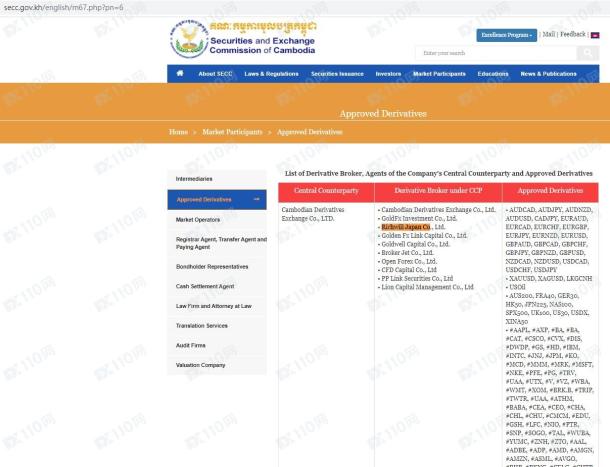
Task: Open the About SECC menu
Action: pyautogui.click(x=215, y=74)
